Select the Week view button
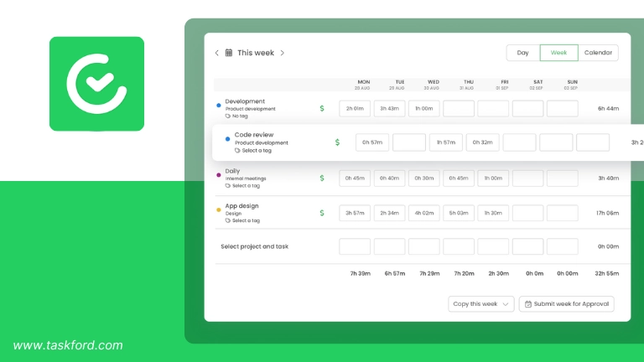 (x=558, y=53)
